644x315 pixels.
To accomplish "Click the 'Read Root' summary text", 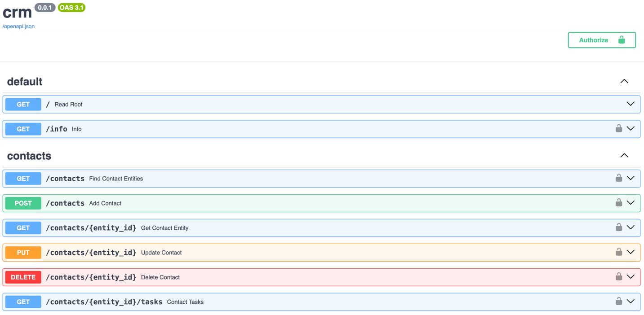I will [68, 105].
